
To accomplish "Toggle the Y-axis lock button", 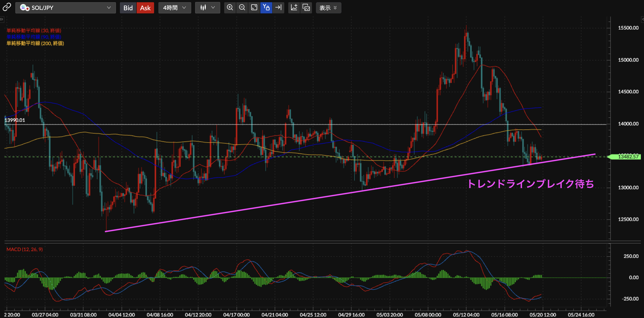I will pyautogui.click(x=266, y=8).
